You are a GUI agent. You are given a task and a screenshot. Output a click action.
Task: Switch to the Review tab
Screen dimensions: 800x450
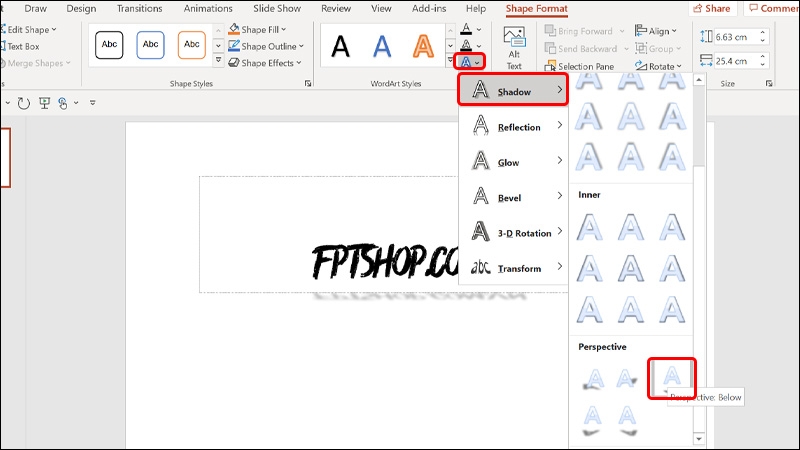click(x=336, y=9)
